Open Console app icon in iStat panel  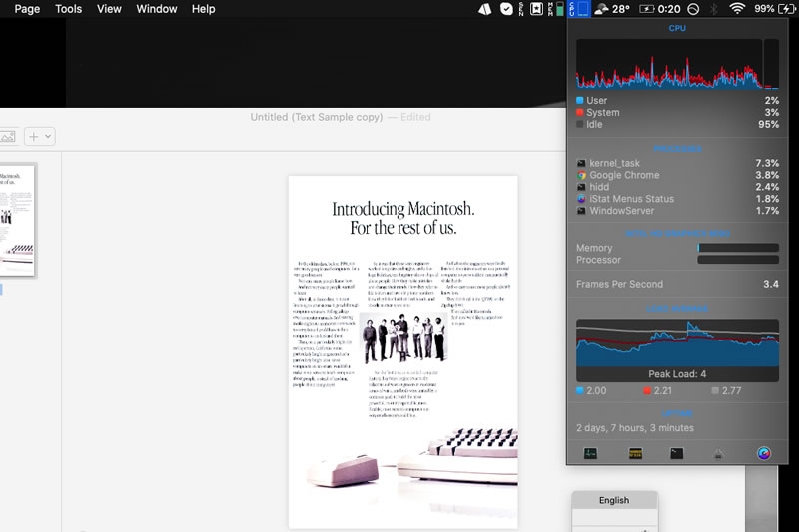click(x=635, y=453)
